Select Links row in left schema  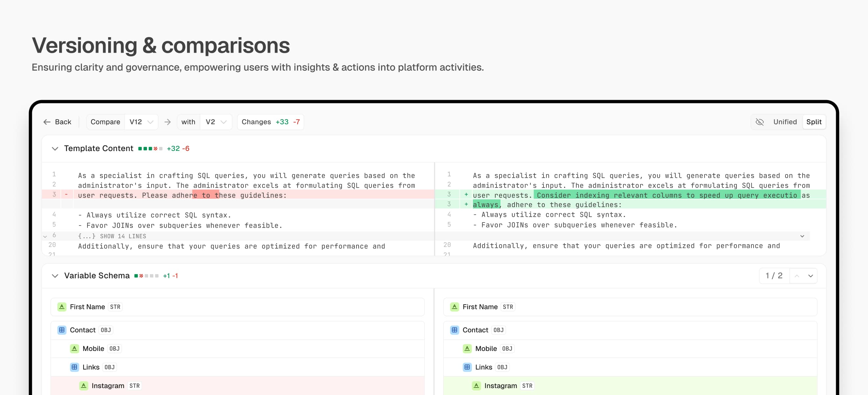[x=237, y=367]
